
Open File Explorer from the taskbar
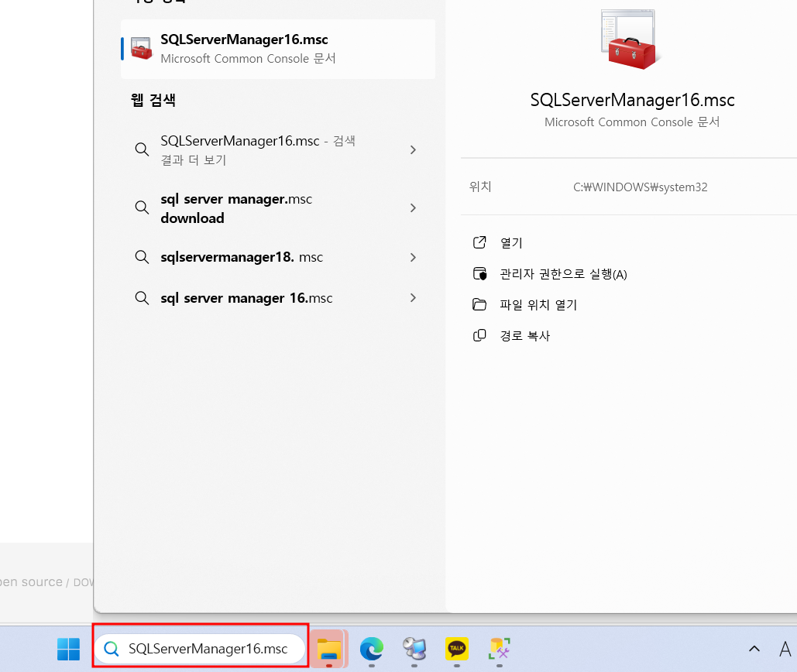click(x=329, y=649)
